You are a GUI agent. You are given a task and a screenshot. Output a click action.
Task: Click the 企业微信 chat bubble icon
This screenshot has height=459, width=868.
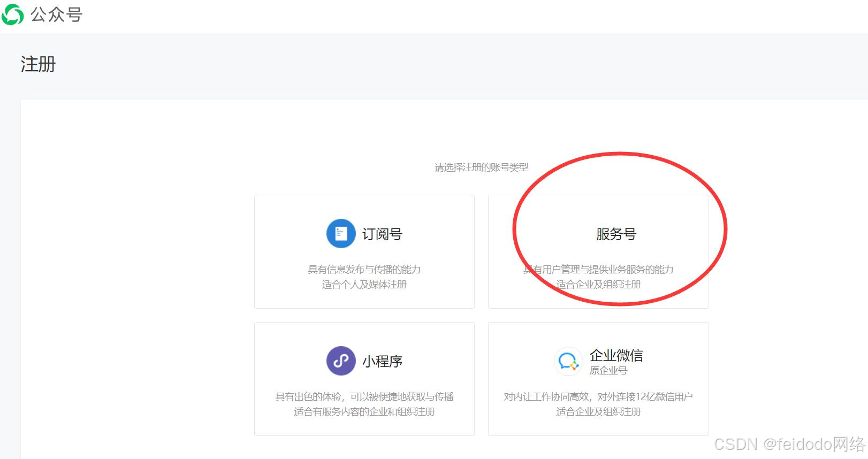click(568, 361)
